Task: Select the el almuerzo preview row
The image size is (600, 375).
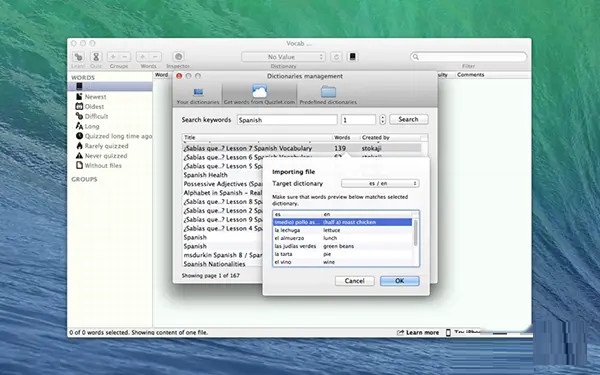Action: [x=343, y=238]
